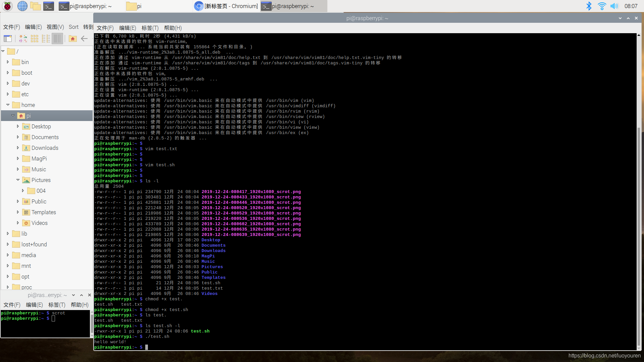Select the etc folder in the tree
The height and width of the screenshot is (362, 644).
tap(25, 94)
